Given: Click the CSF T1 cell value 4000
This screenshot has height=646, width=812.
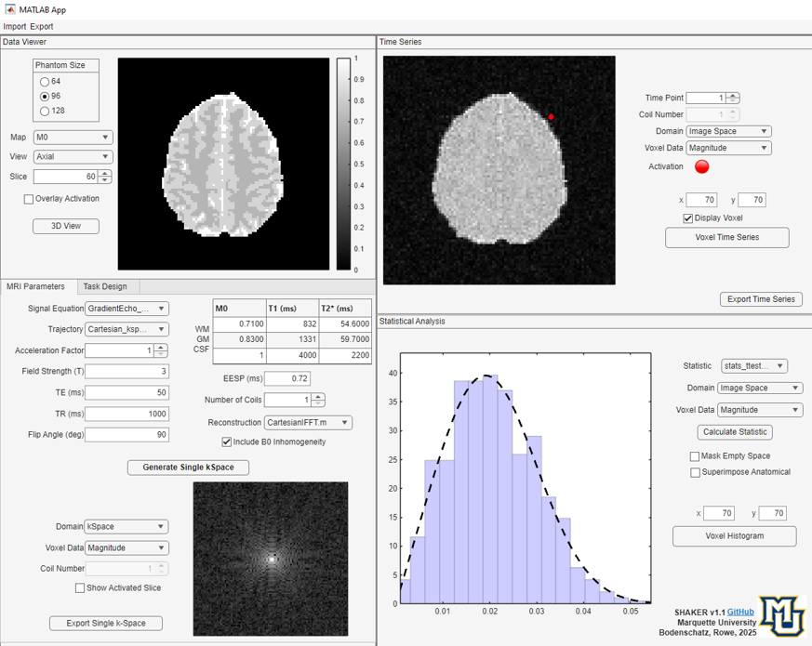Looking at the screenshot, I should 293,355.
